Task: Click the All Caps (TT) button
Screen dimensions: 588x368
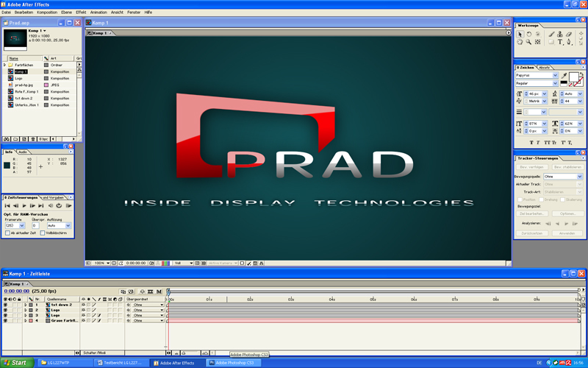Action: pyautogui.click(x=547, y=143)
